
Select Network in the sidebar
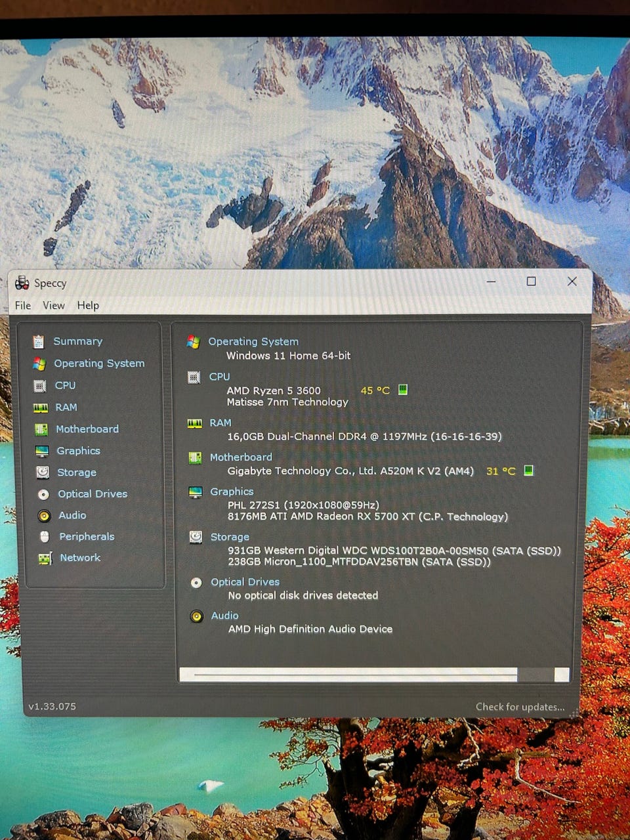coord(80,558)
